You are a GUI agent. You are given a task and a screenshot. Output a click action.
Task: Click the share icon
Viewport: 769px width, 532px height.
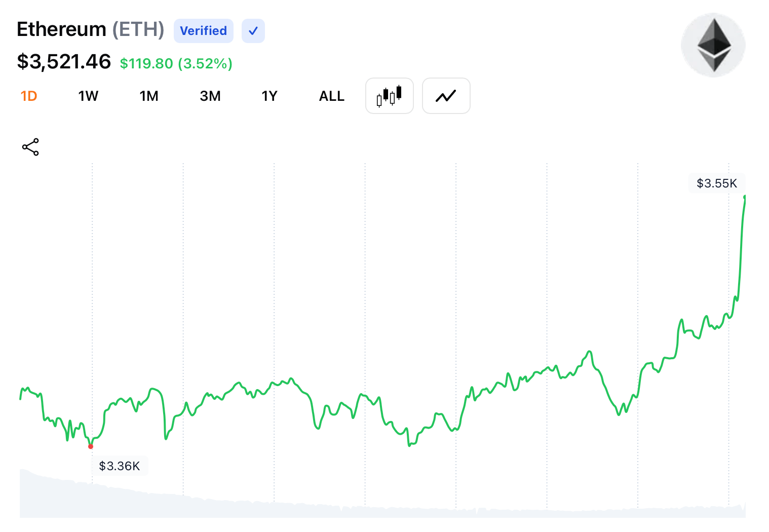(30, 147)
